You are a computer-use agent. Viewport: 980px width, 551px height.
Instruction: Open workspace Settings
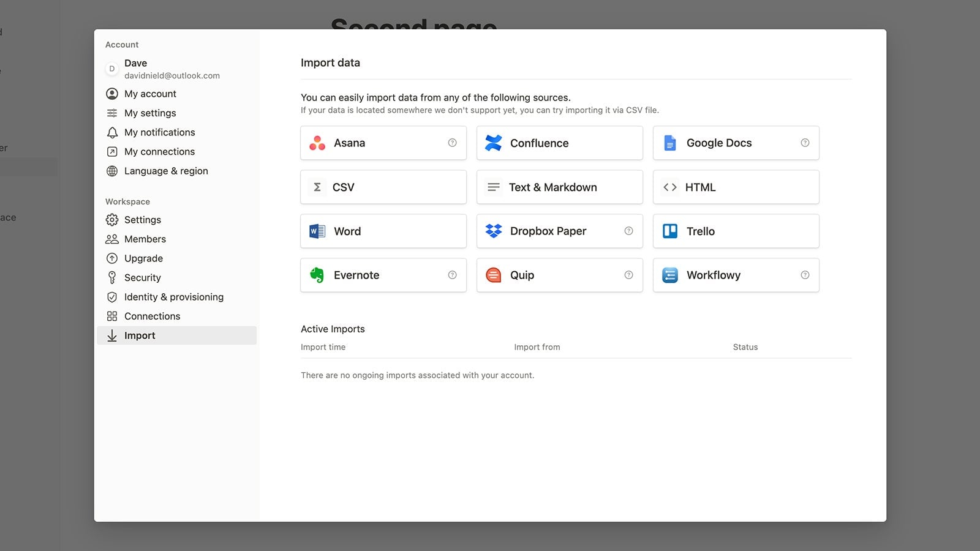pos(176,220)
